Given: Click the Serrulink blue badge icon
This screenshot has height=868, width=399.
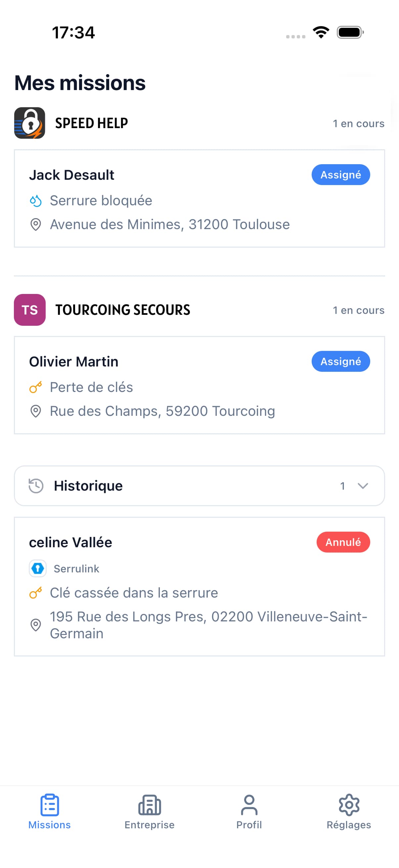Looking at the screenshot, I should point(38,568).
